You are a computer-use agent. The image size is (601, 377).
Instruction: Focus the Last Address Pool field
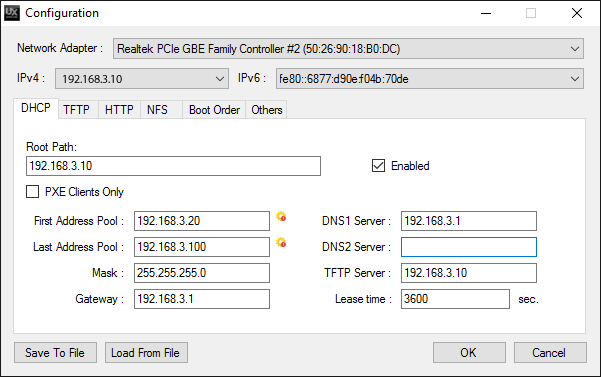pos(202,247)
